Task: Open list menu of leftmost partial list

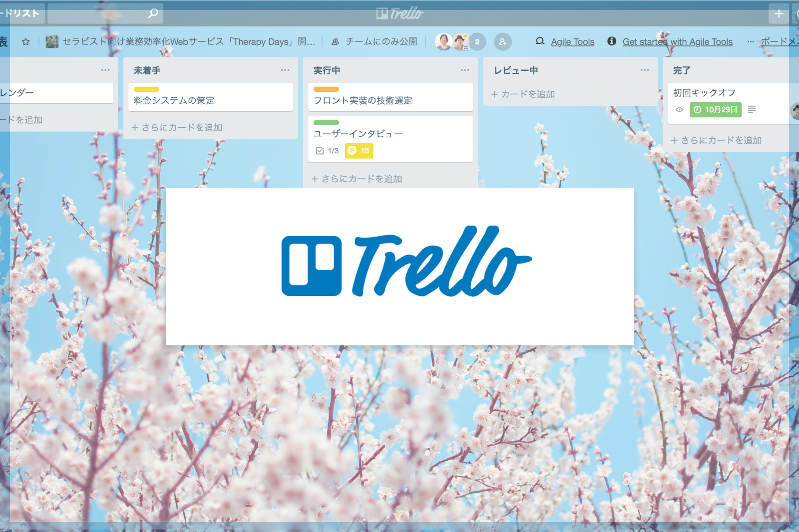Action: tap(105, 70)
